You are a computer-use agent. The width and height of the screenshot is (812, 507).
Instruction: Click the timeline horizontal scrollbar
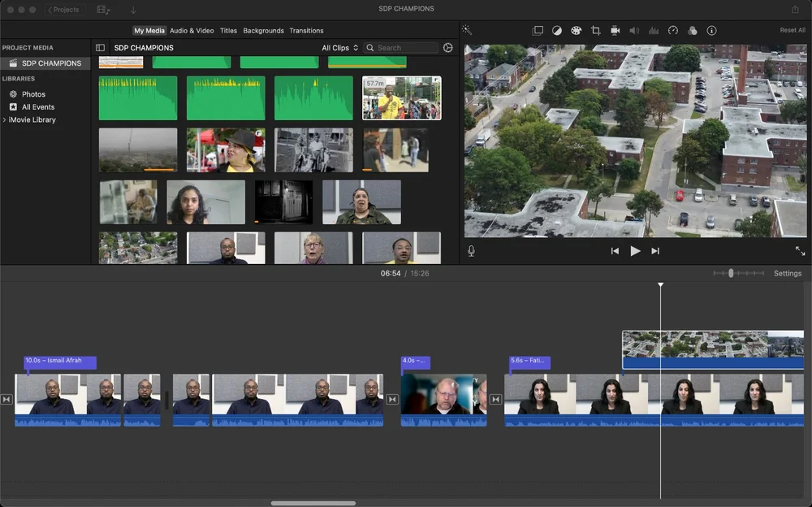(313, 503)
